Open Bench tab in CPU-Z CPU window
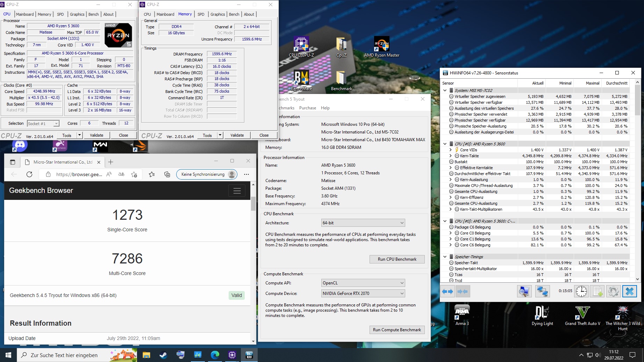This screenshot has height=362, width=644. coord(94,14)
